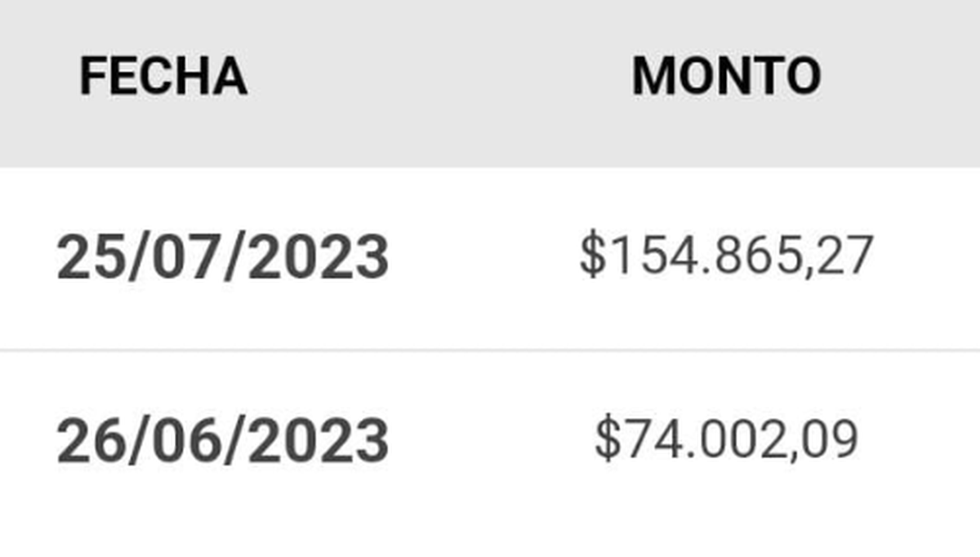Click the gray header bar between FECHA and MONTO
Image resolution: width=980 pixels, height=557 pixels.
[441, 77]
